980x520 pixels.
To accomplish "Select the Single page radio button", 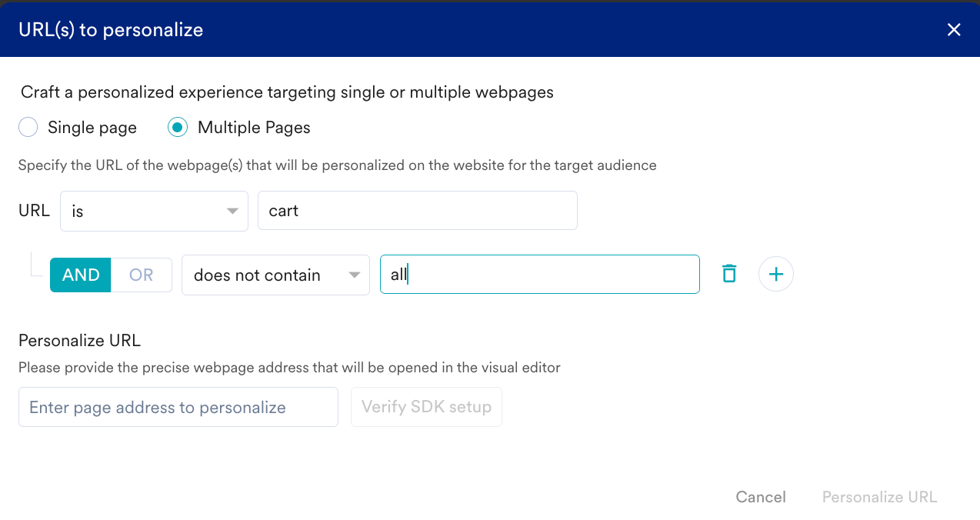I will [x=28, y=128].
